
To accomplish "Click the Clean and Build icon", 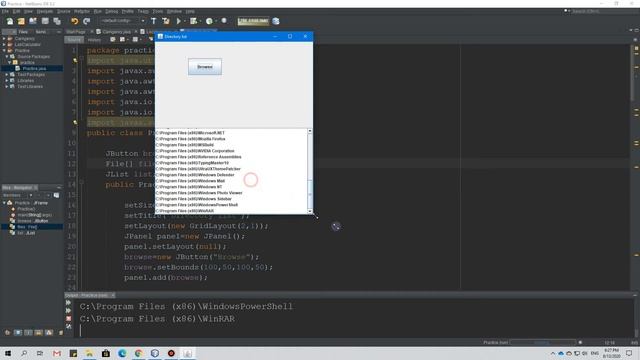I will point(166,21).
